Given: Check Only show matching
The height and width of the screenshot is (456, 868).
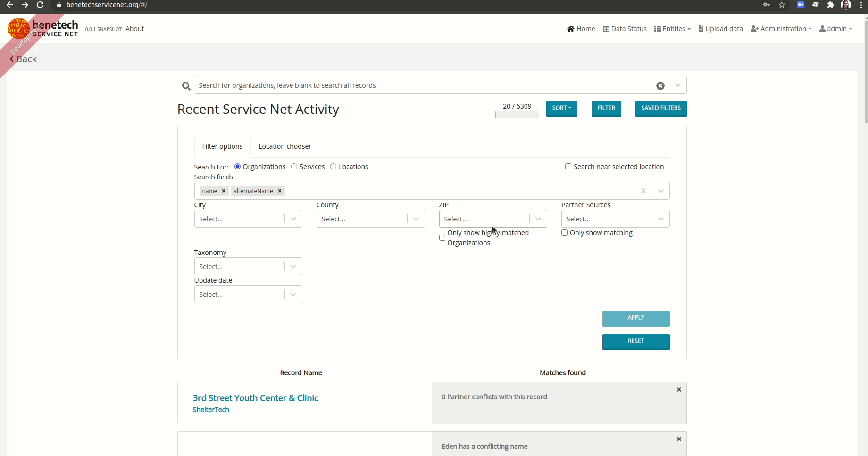Looking at the screenshot, I should (564, 233).
